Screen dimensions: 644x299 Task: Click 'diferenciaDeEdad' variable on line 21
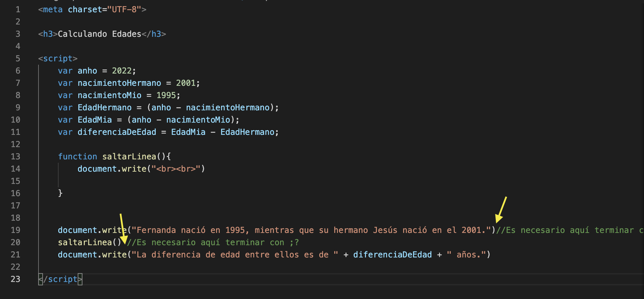pyautogui.click(x=393, y=255)
